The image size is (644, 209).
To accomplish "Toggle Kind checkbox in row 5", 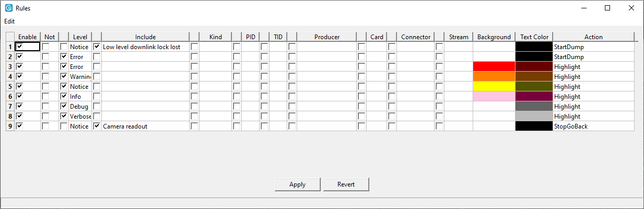I will click(x=194, y=87).
